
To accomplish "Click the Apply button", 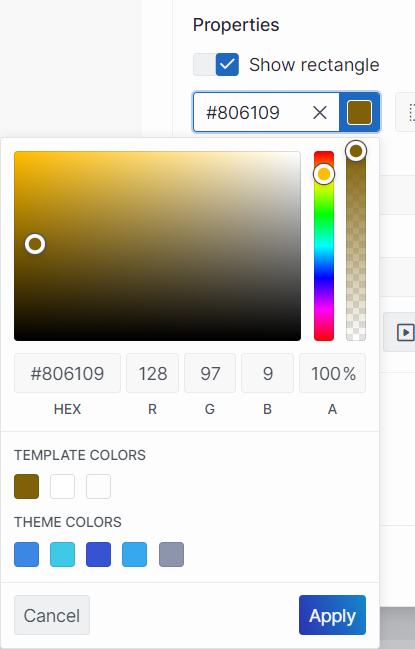I will [x=332, y=615].
